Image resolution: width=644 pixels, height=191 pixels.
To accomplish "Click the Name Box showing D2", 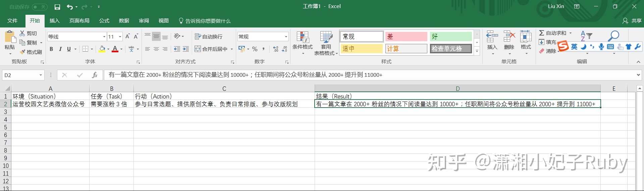I will point(23,75).
